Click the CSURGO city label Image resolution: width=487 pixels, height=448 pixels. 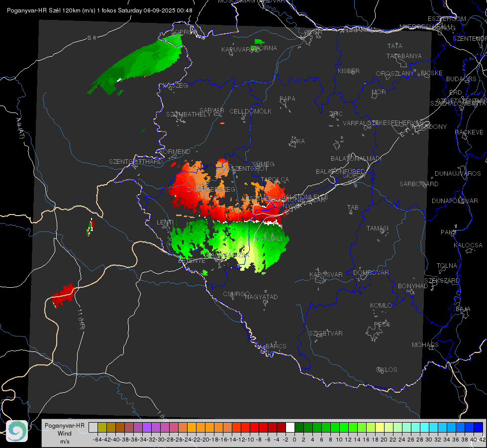click(x=236, y=294)
